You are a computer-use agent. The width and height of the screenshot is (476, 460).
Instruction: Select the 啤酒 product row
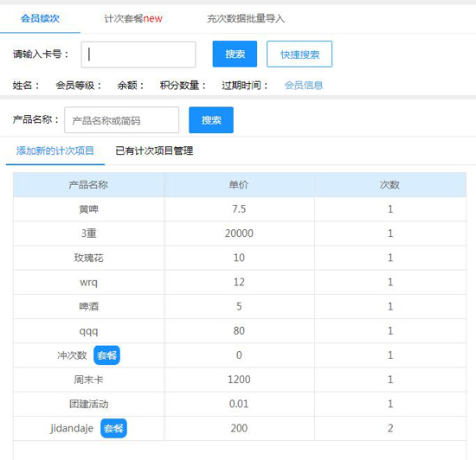240,307
